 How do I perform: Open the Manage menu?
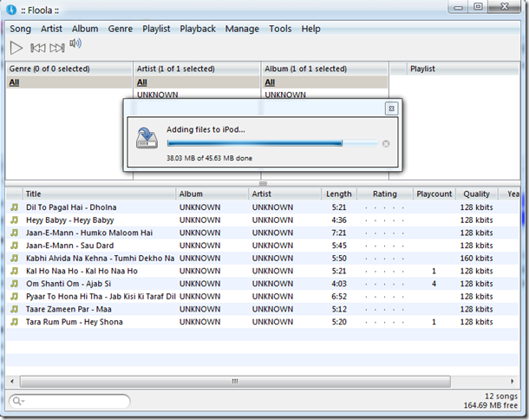click(242, 29)
